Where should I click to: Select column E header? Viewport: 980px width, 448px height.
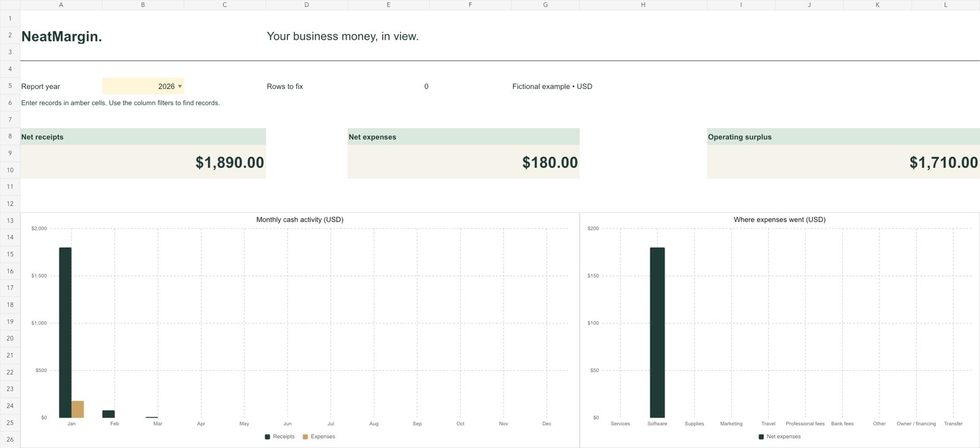(388, 5)
